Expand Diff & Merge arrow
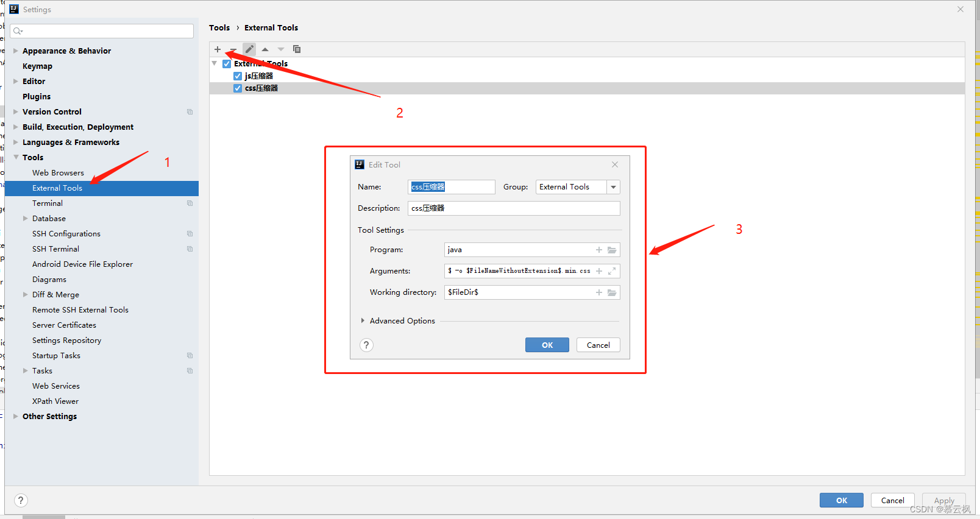980x519 pixels. (x=26, y=295)
